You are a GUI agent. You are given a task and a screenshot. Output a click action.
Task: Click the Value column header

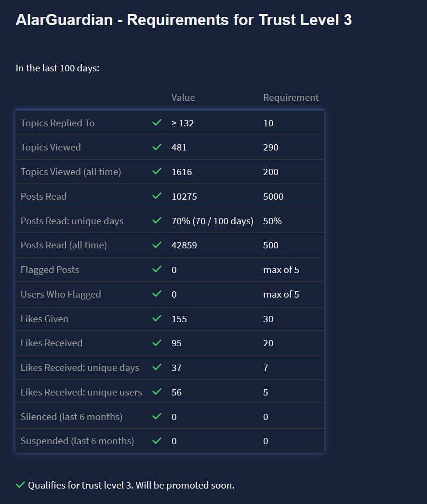point(183,97)
